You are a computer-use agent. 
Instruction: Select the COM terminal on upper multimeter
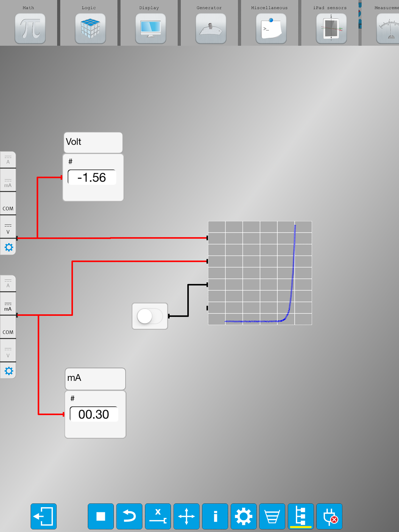(x=8, y=203)
